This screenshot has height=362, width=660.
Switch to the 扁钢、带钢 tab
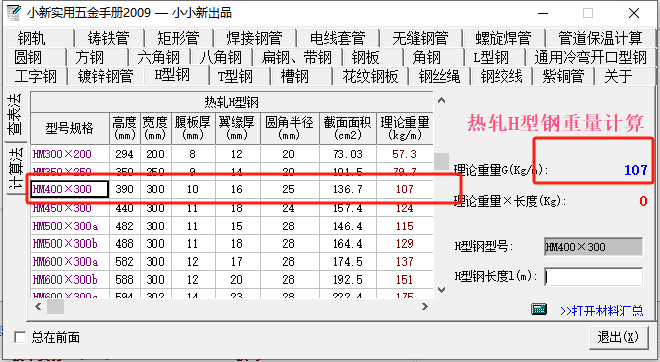coord(297,57)
